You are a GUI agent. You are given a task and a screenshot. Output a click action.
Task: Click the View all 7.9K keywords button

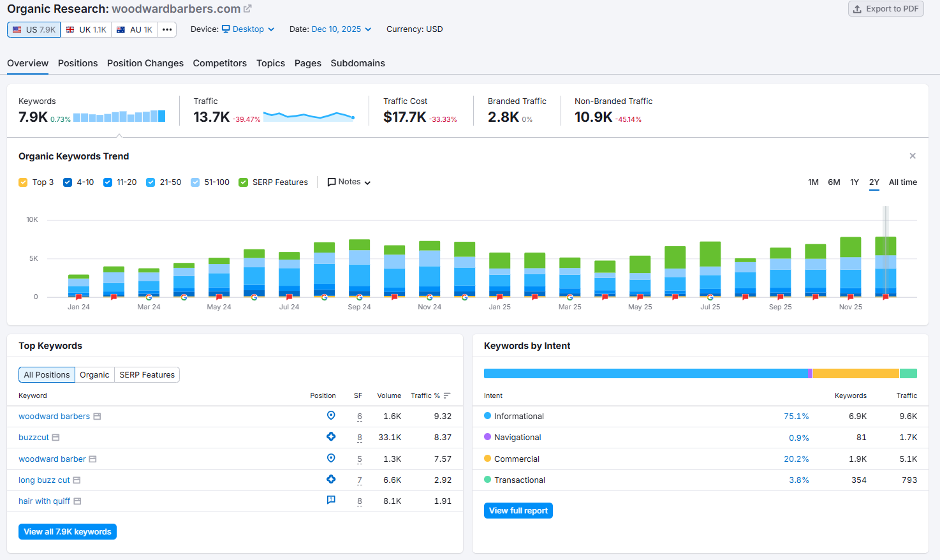pyautogui.click(x=67, y=531)
